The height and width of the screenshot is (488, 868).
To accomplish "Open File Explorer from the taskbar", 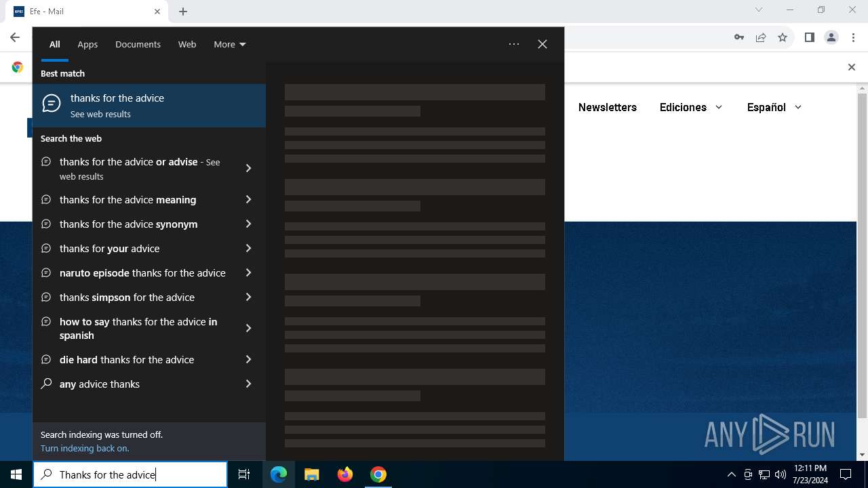I will [x=312, y=474].
